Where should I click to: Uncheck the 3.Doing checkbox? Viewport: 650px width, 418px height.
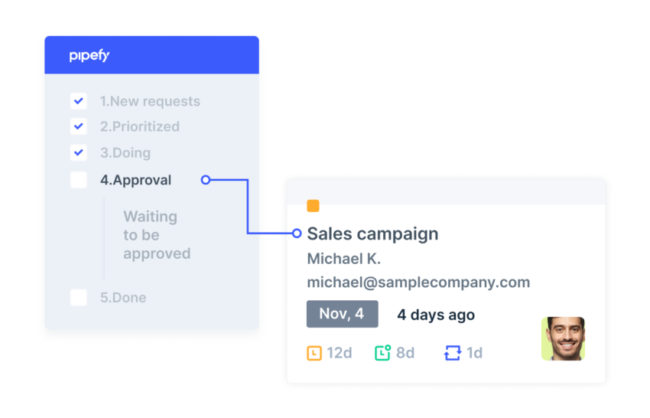click(78, 153)
